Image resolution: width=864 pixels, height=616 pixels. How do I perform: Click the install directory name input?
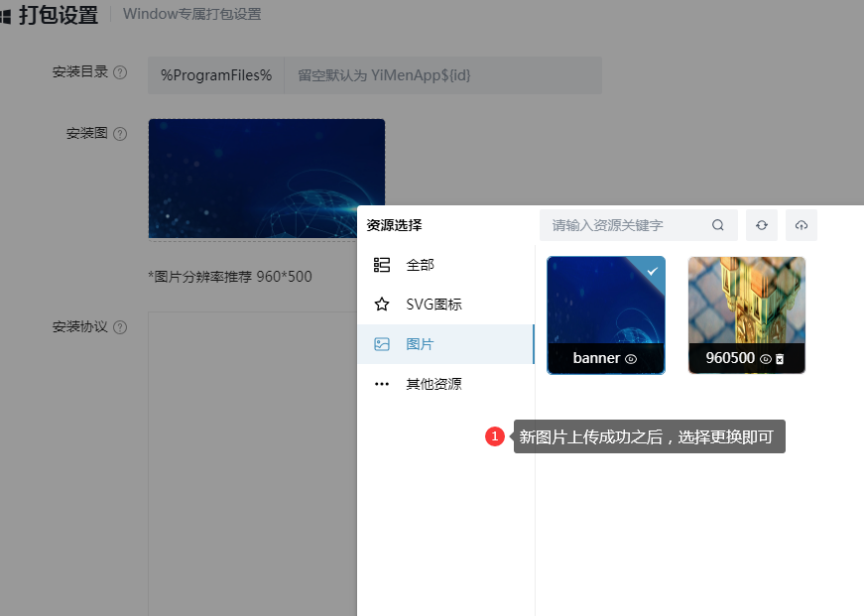[442, 75]
